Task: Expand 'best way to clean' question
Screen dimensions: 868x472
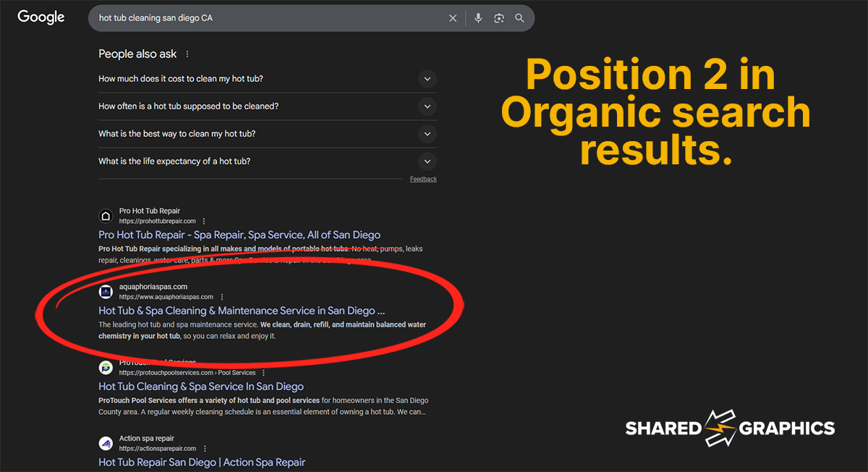Action: 427,134
